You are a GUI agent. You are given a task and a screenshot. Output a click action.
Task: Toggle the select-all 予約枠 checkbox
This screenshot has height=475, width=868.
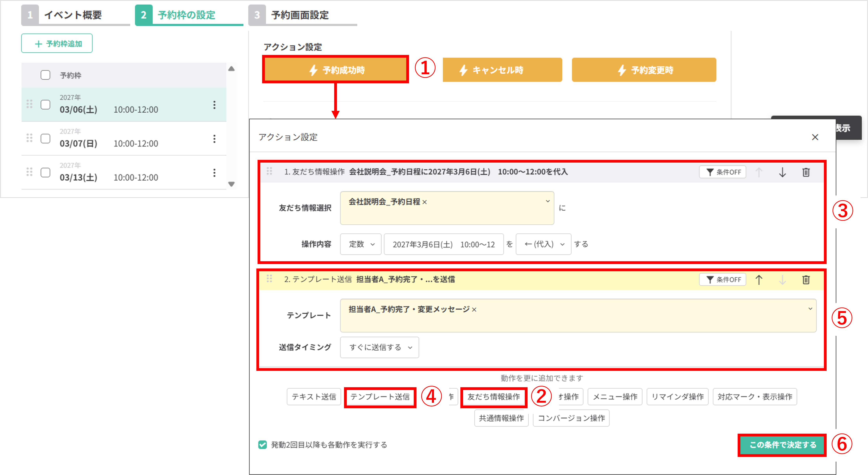coord(45,75)
